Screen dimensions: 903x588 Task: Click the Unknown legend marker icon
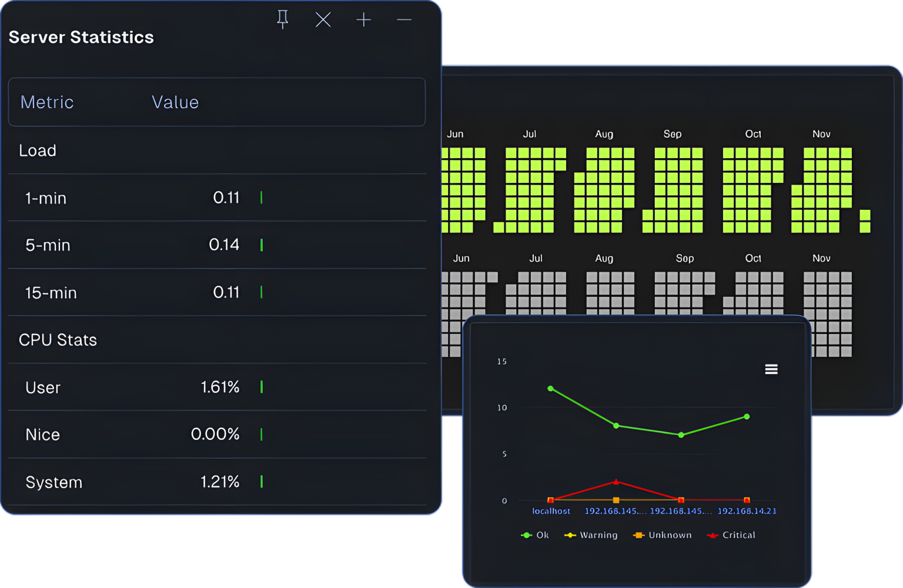[638, 535]
